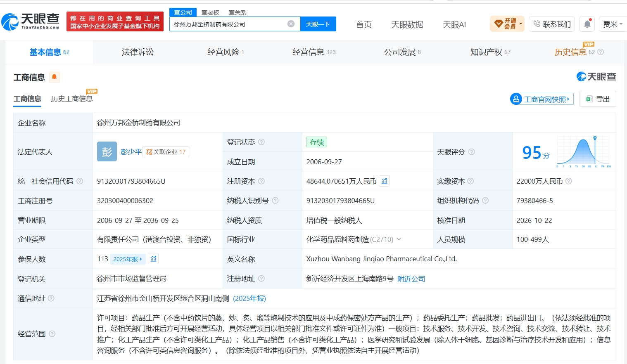This screenshot has width=627, height=364.
Task: Open the 法律诉讼 tab
Action: (138, 52)
